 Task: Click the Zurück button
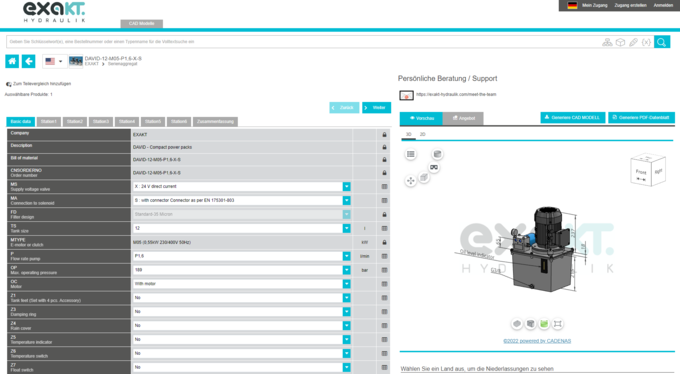[344, 108]
